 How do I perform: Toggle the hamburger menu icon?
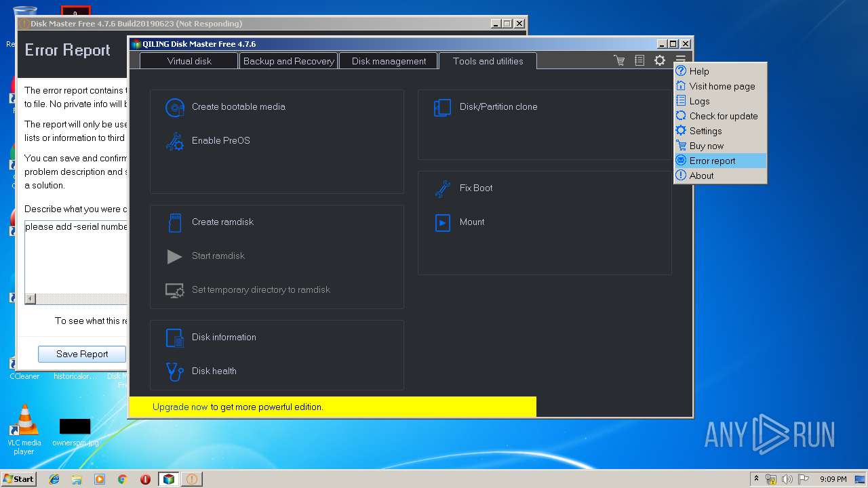click(x=680, y=60)
